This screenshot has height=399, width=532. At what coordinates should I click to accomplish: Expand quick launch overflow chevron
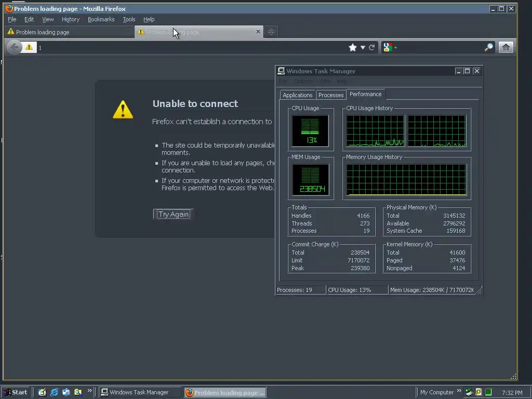pyautogui.click(x=89, y=391)
